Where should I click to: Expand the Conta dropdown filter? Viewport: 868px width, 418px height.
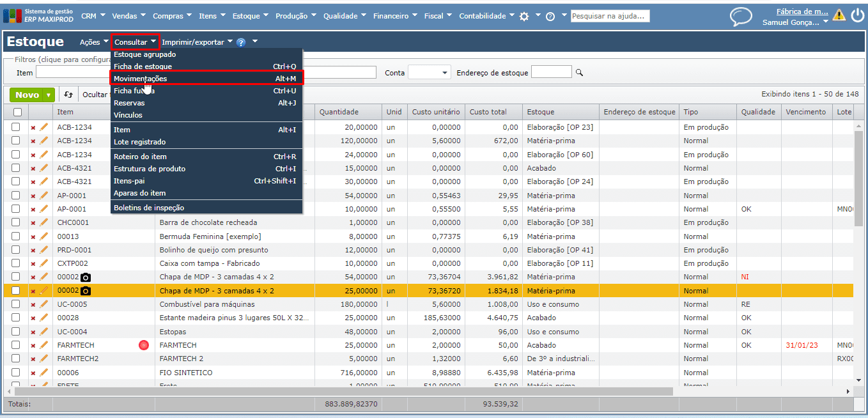coord(444,73)
